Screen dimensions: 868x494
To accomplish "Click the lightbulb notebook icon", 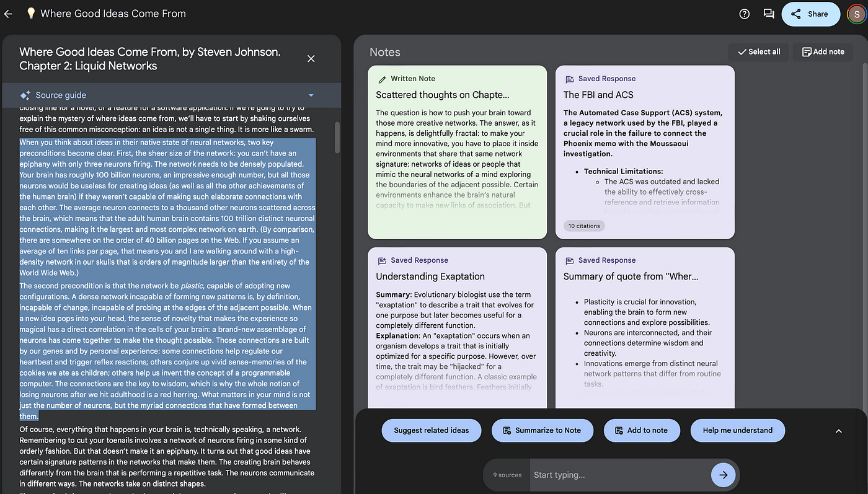I will (x=31, y=14).
